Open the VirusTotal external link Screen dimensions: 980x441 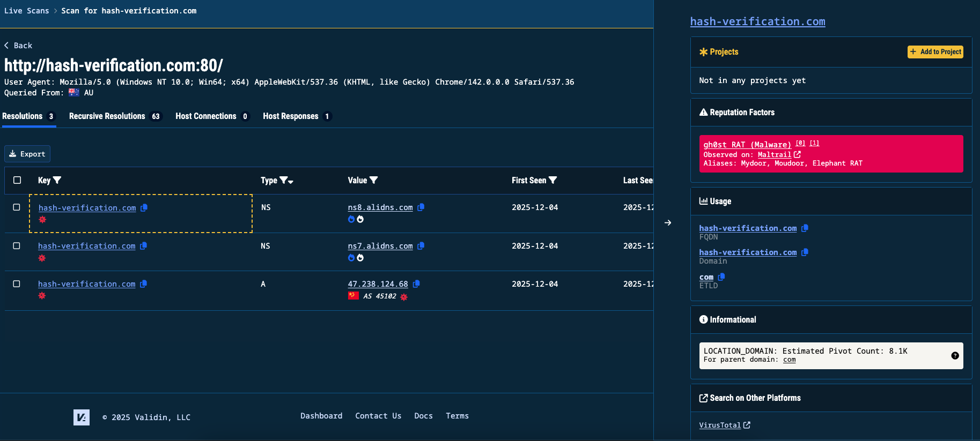[x=725, y=425]
